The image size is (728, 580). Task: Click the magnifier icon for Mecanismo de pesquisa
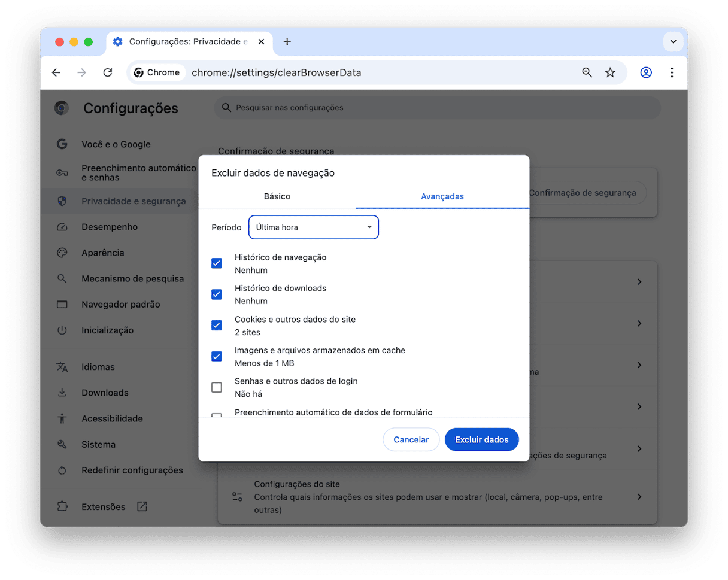pyautogui.click(x=62, y=279)
